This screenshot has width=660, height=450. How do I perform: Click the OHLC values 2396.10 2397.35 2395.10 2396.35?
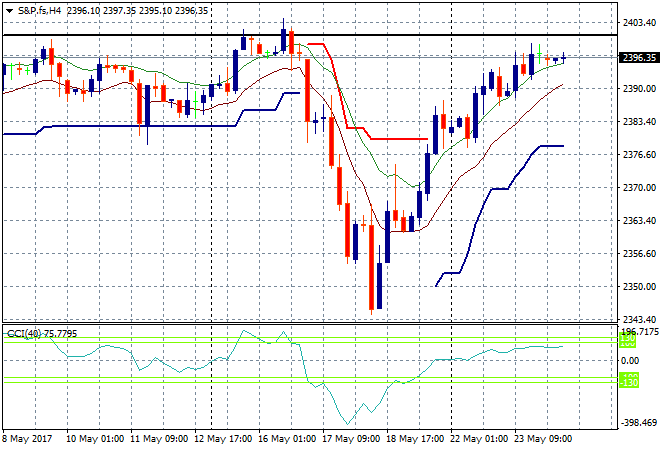point(138,11)
